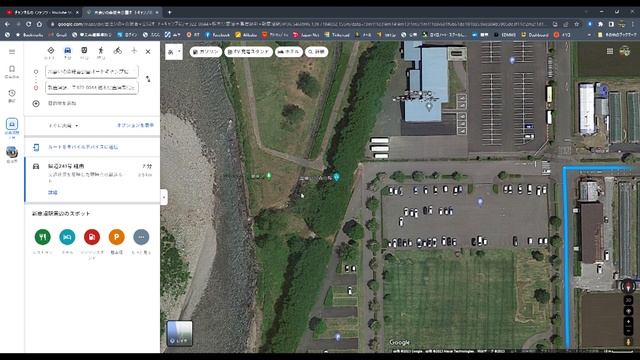This screenshot has width=640, height=360.
Task: Open Recents history in the side rail
Action: pyautogui.click(x=12, y=96)
